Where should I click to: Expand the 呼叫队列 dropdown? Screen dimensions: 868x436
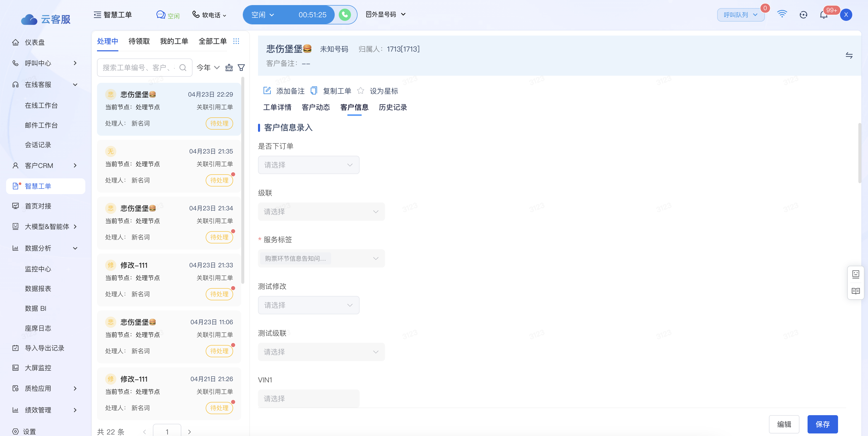740,15
